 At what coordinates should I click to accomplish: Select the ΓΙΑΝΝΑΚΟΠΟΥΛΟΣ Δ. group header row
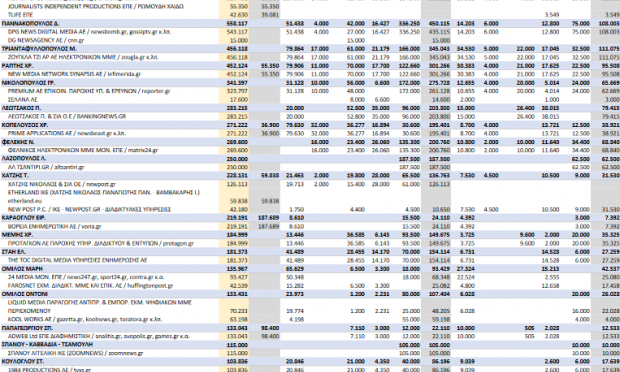(310, 24)
